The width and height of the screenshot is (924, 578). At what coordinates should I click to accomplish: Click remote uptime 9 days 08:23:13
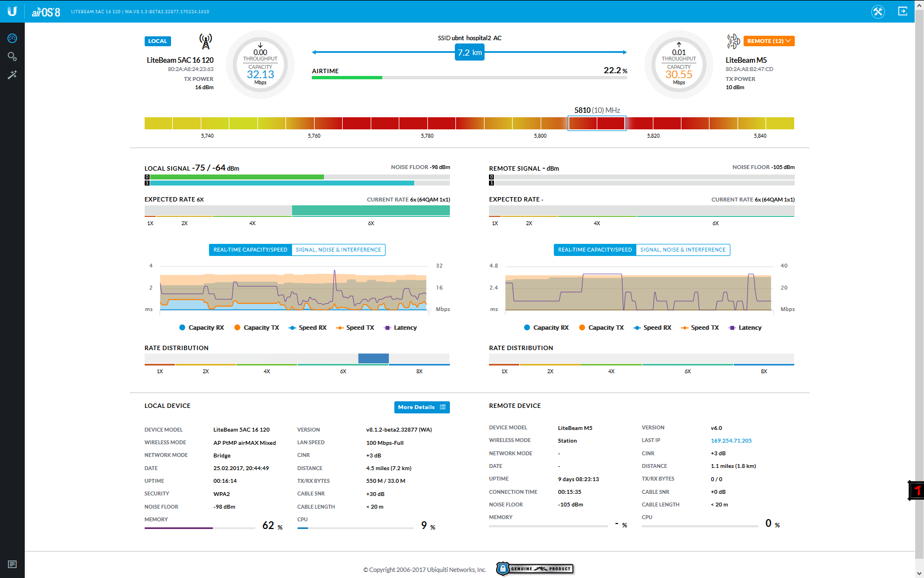pyautogui.click(x=579, y=479)
